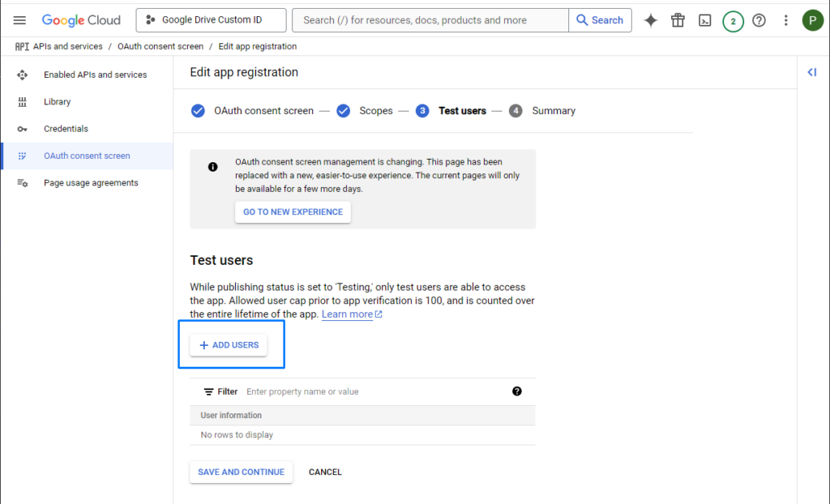Click the gift free trial icon

pyautogui.click(x=678, y=20)
